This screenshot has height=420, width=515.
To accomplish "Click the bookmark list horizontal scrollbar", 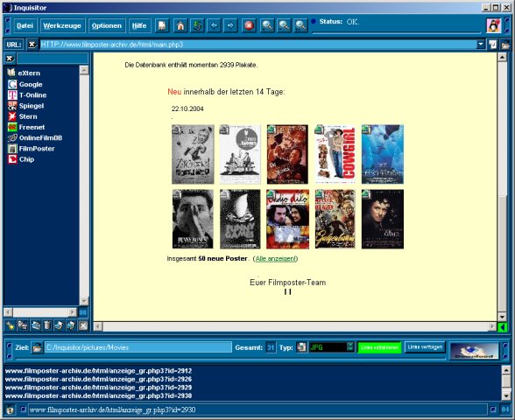I will (40, 312).
